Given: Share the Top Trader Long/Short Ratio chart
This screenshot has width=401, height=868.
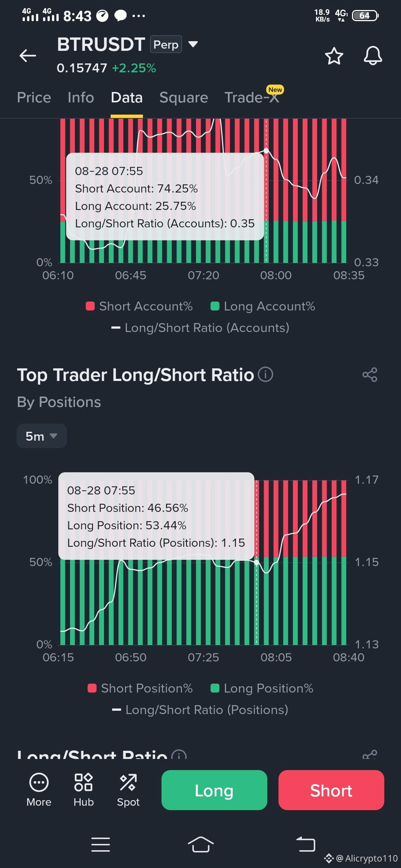Looking at the screenshot, I should 370,375.
